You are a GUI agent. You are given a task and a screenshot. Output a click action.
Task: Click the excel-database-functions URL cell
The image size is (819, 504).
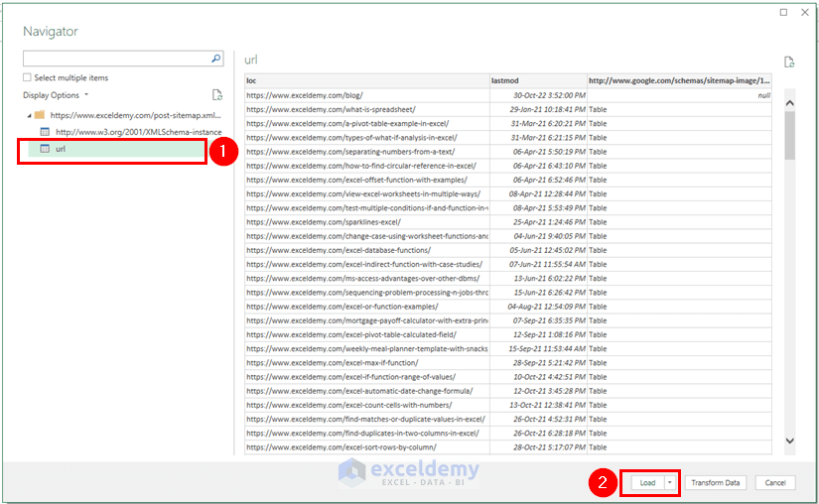click(x=366, y=250)
